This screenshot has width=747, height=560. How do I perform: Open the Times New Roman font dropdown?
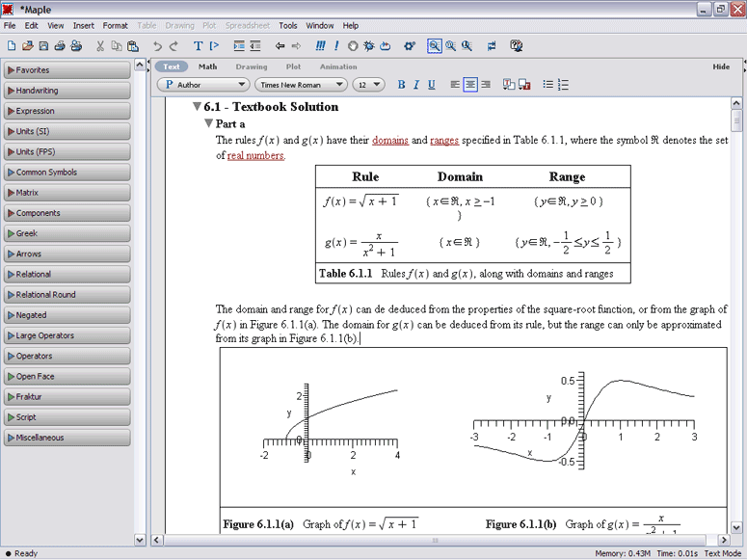(299, 85)
